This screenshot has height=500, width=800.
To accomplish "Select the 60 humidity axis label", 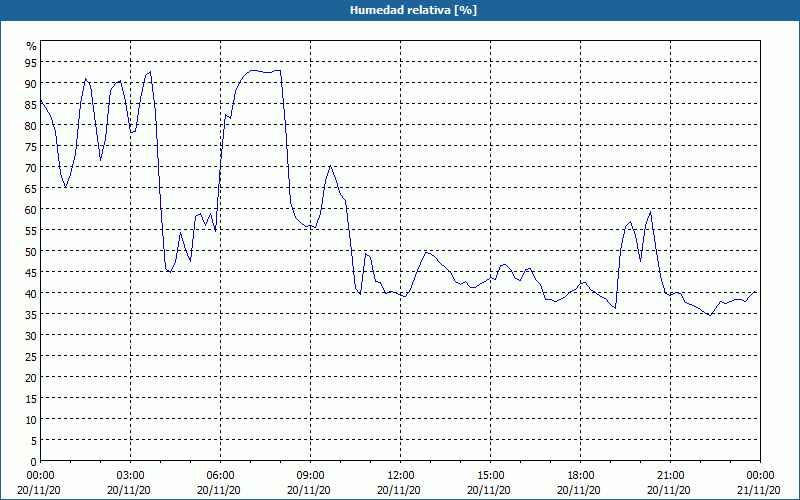I will (31, 209).
